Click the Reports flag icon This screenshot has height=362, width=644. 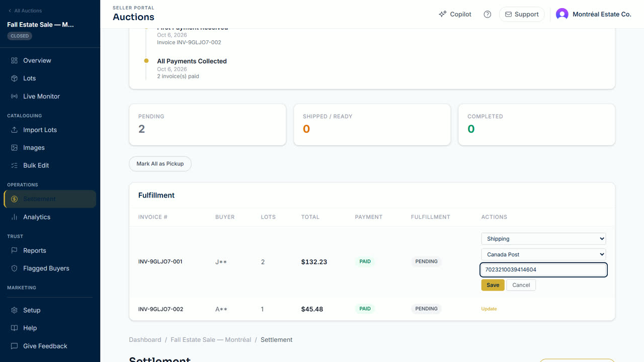[x=14, y=250]
